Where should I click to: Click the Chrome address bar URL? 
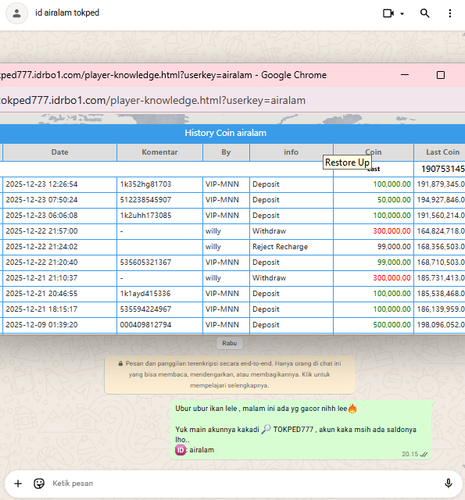(153, 100)
